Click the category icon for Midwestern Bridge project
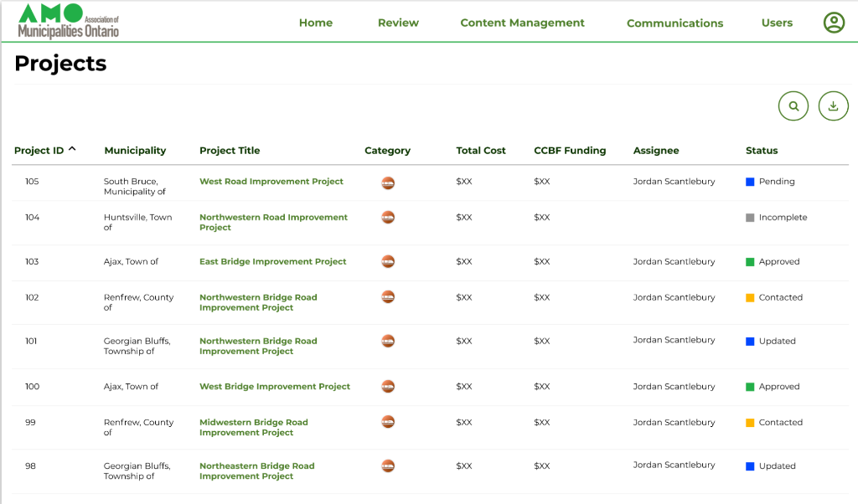 tap(388, 422)
